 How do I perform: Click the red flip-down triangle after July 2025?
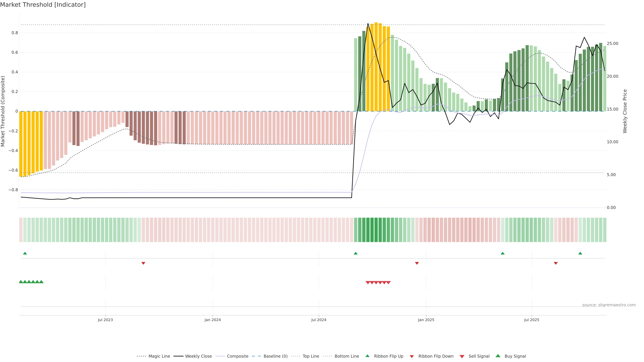click(555, 263)
